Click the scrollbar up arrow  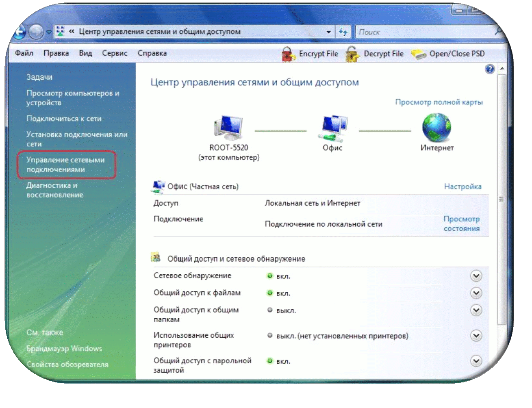(x=502, y=68)
